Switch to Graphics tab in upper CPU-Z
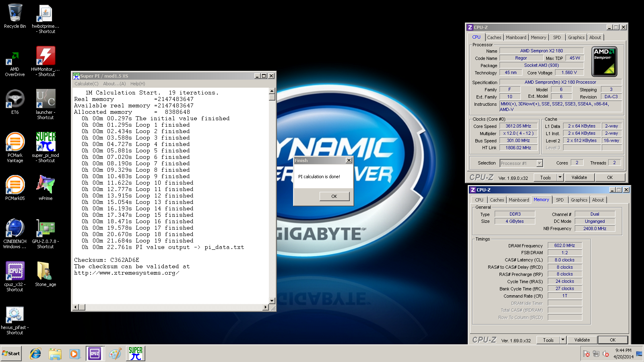This screenshot has width=644, height=362. tap(576, 37)
